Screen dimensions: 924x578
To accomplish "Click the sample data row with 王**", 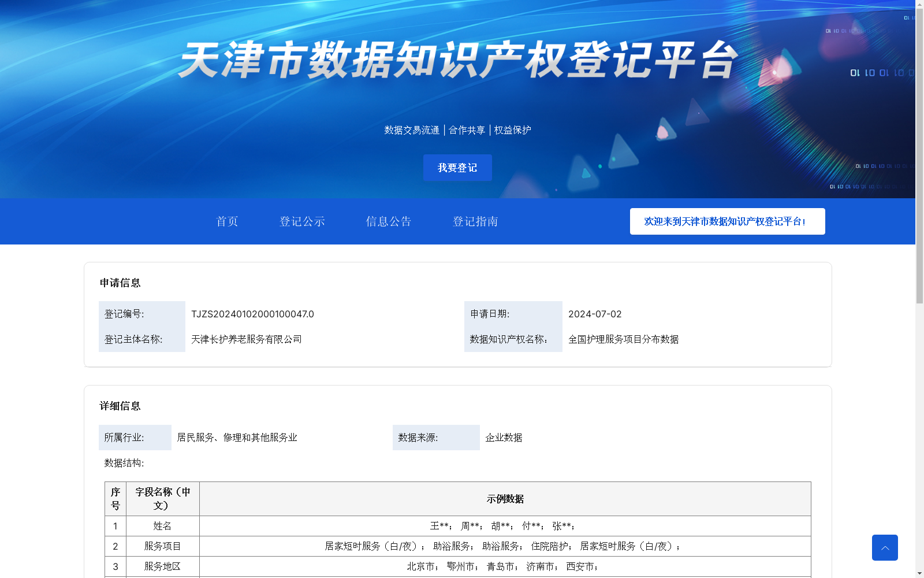I will point(505,526).
